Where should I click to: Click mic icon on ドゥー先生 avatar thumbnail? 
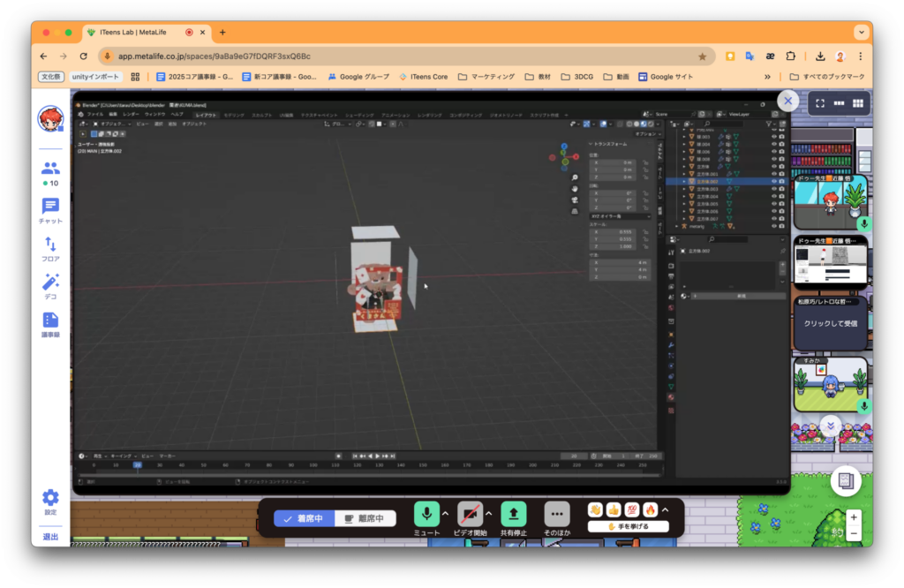coord(863,223)
